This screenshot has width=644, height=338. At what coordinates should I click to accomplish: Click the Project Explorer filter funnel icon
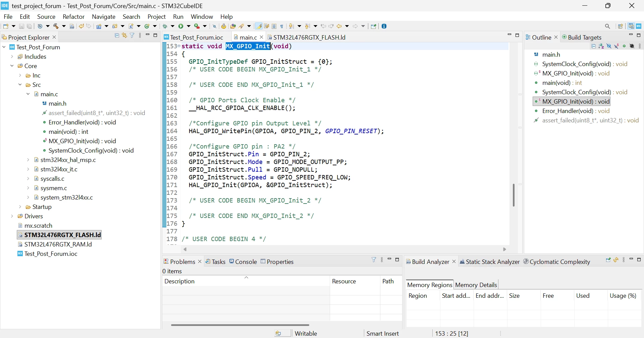tap(132, 35)
